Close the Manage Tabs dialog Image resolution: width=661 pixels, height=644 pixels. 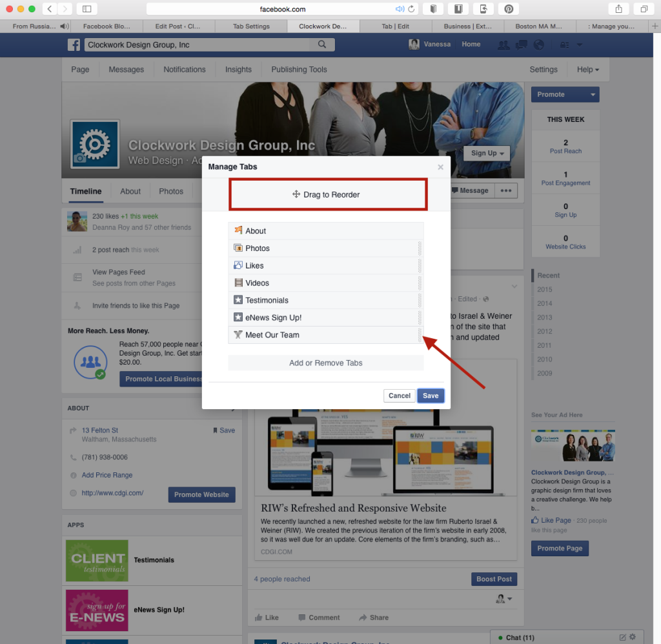pos(440,167)
